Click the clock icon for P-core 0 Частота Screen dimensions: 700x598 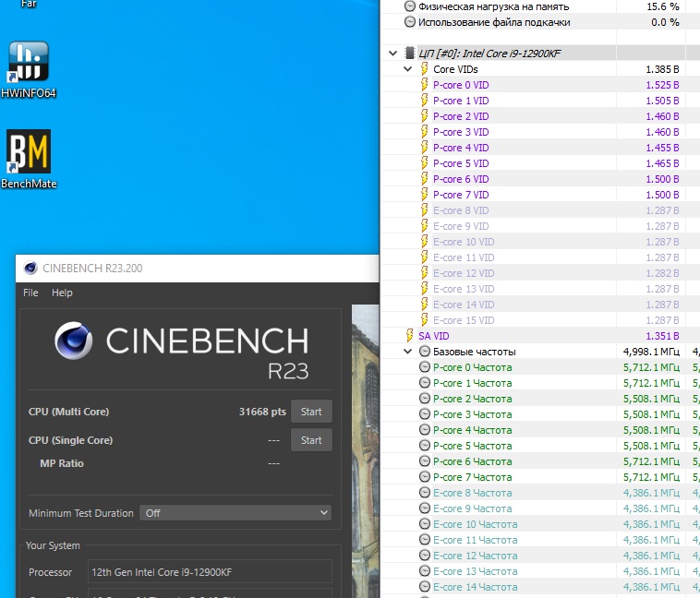pos(425,367)
